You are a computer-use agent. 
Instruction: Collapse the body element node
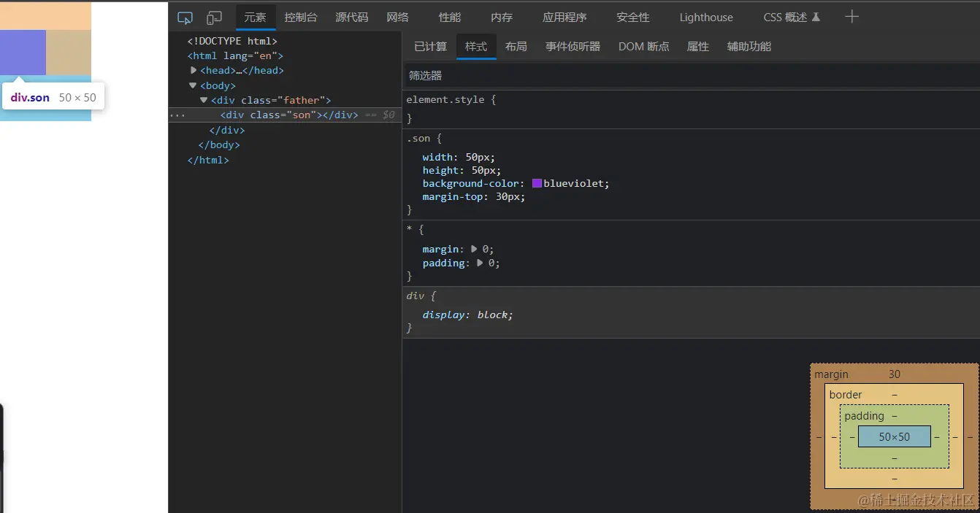point(194,85)
